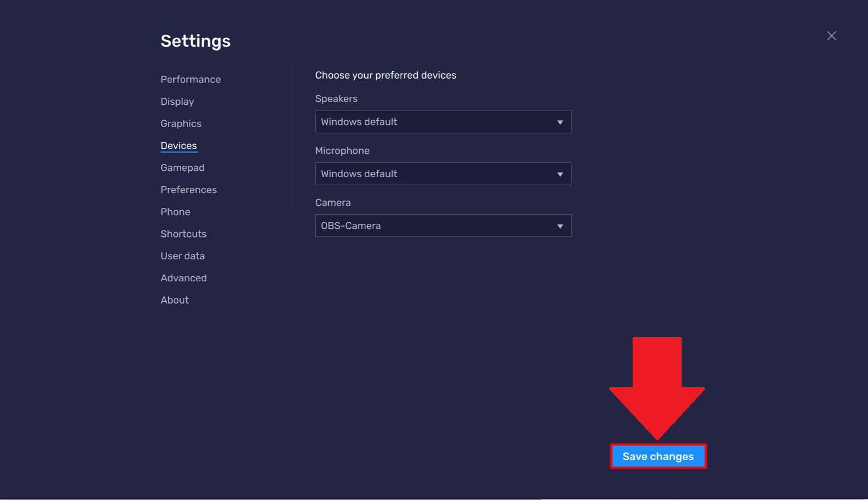
Task: Navigate to Preferences
Action: [x=189, y=190]
